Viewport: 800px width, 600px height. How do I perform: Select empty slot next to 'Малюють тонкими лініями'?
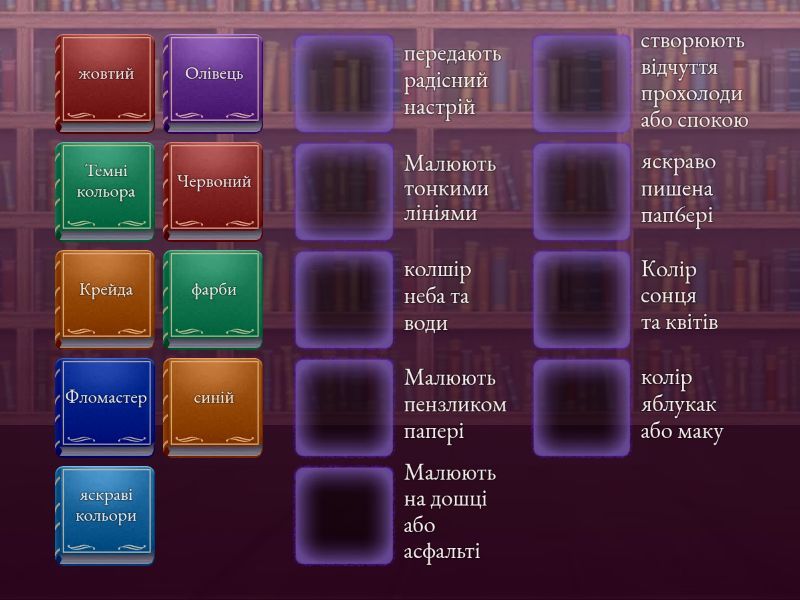coord(344,192)
